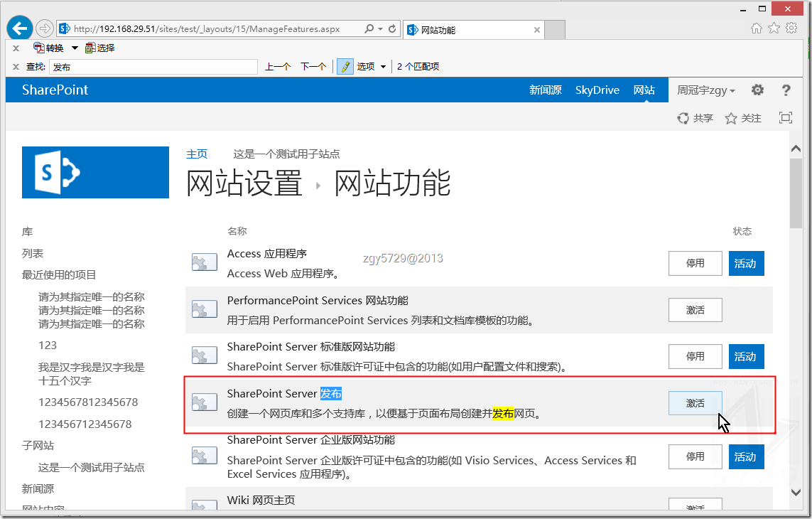Open SharePoint help question mark

(786, 90)
